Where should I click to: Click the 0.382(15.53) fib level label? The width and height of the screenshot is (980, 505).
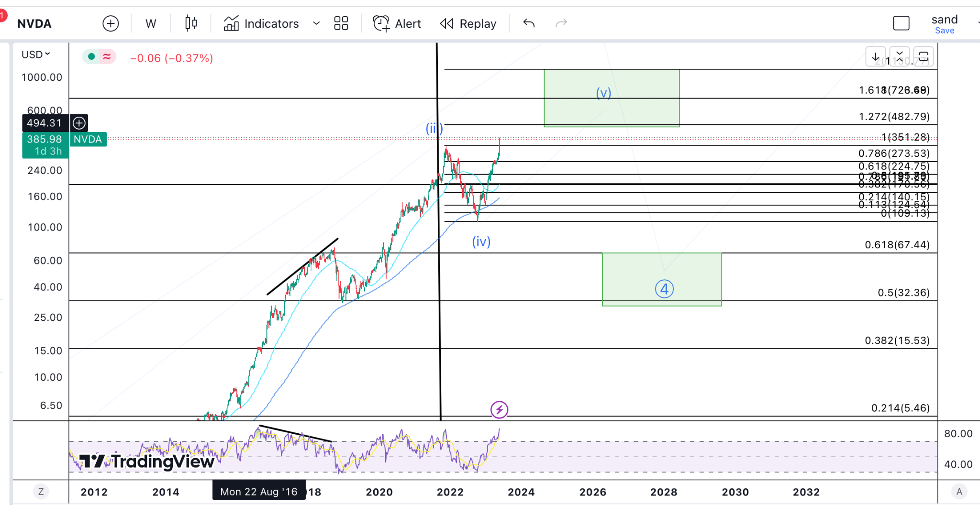(x=897, y=340)
